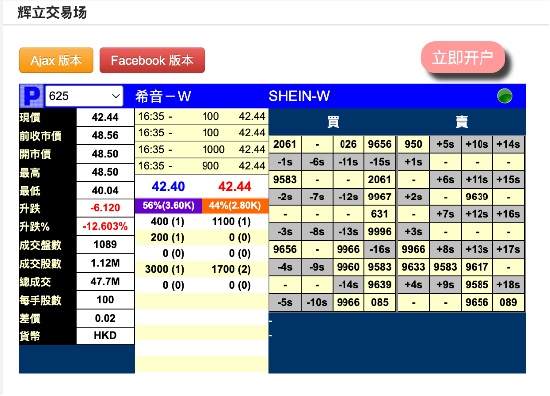Screen dimensions: 550x396
Task: Open the Facebook 版本 button
Action: tap(152, 60)
